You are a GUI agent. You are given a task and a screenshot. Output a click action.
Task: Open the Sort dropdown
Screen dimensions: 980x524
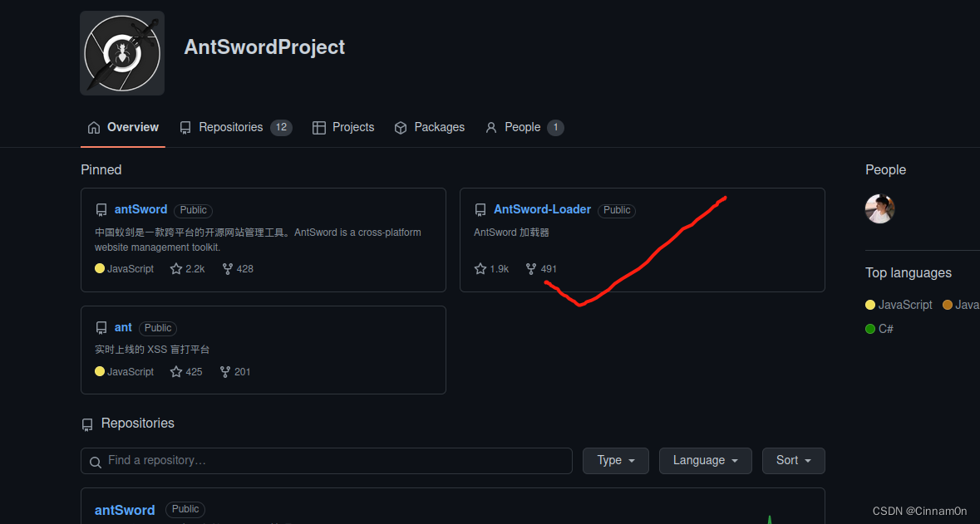pos(793,461)
